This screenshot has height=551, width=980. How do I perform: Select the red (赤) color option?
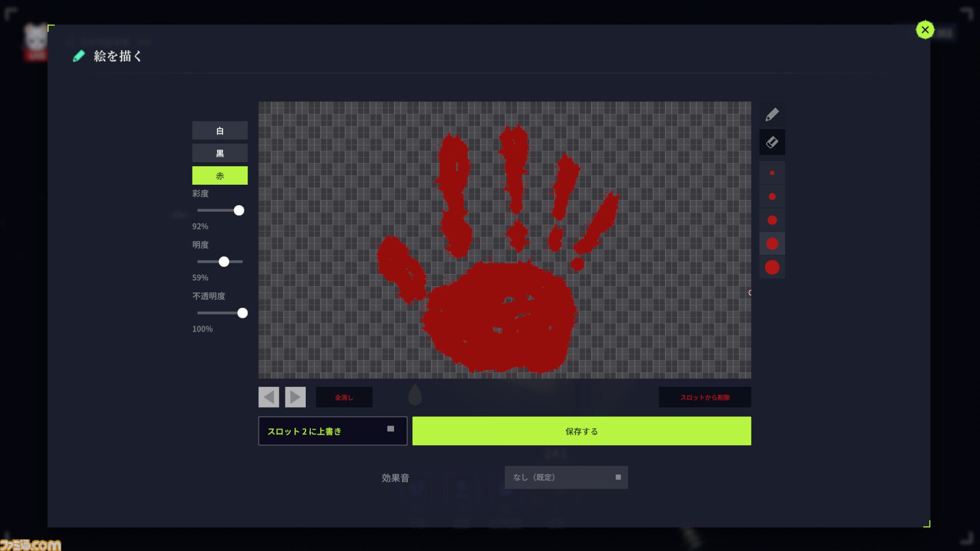[x=219, y=176]
